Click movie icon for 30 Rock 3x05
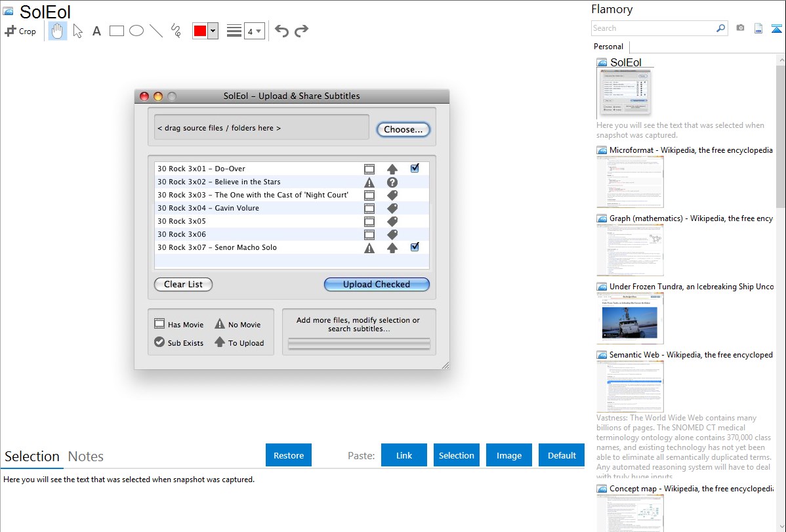 369,221
